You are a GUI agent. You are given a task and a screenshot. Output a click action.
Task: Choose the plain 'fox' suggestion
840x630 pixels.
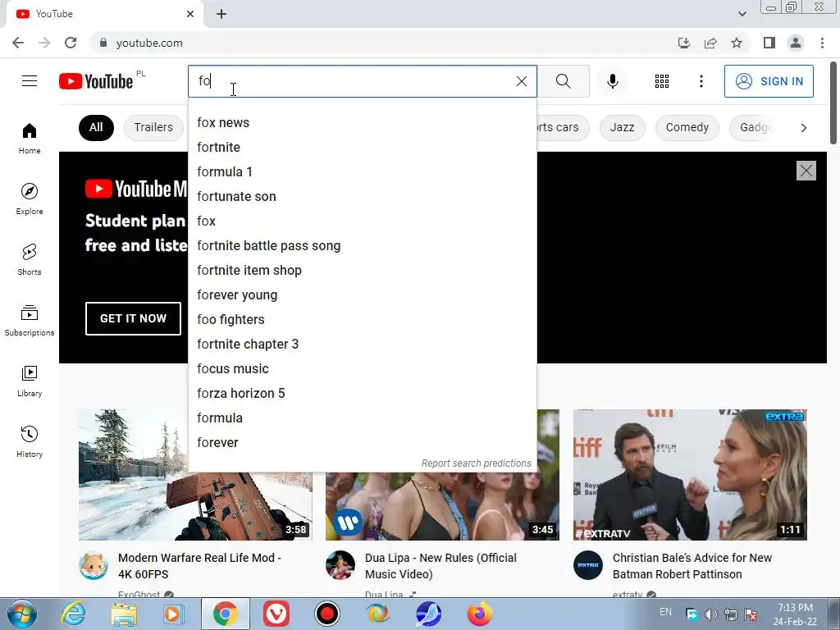coord(362,221)
